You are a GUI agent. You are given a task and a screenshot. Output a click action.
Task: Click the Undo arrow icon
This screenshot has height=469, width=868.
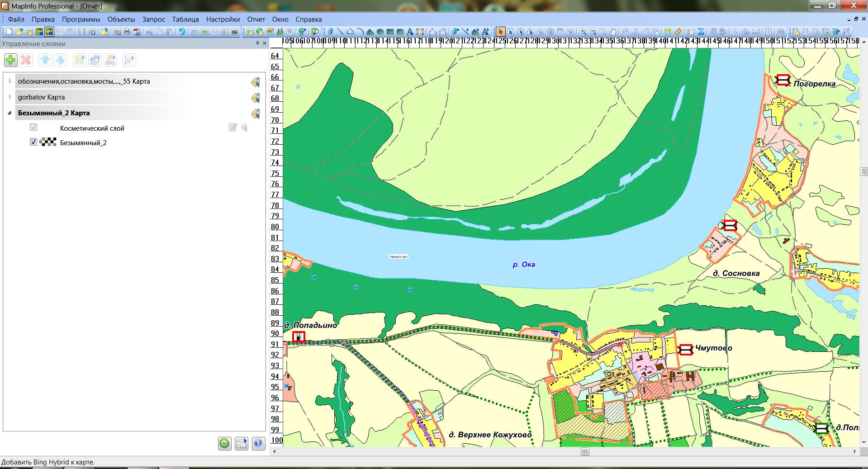(x=182, y=32)
